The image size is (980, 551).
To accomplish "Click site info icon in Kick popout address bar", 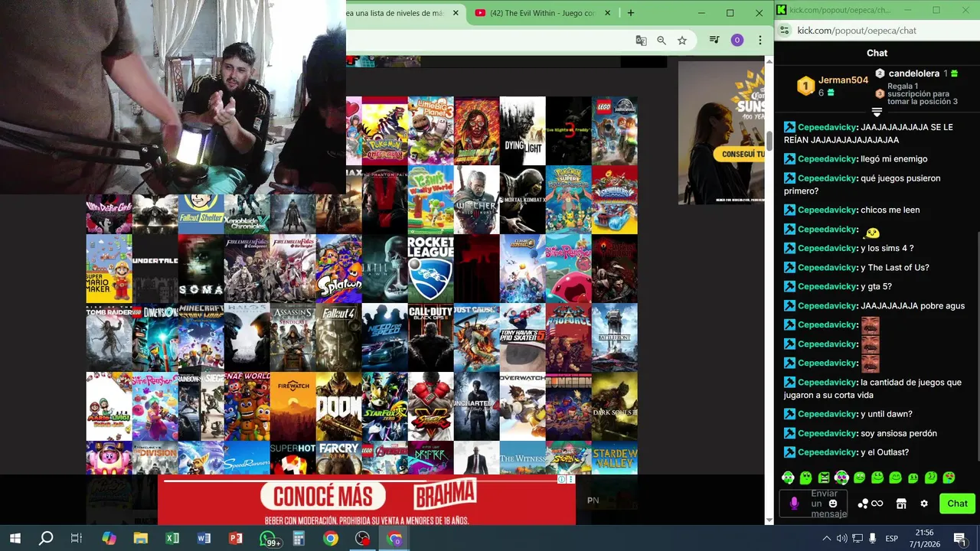I will tap(784, 31).
